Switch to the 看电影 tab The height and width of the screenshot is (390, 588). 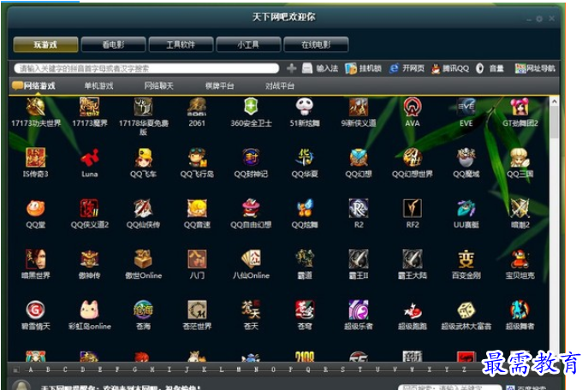113,44
